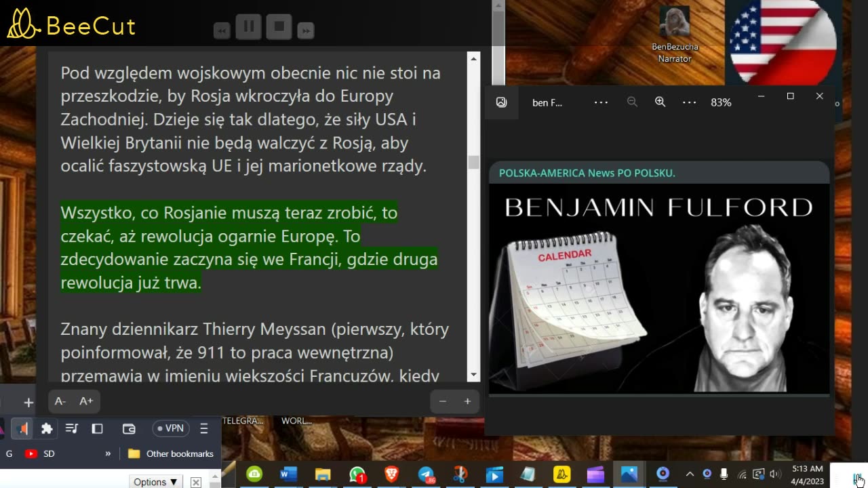Show hidden system tray icons

click(x=690, y=474)
